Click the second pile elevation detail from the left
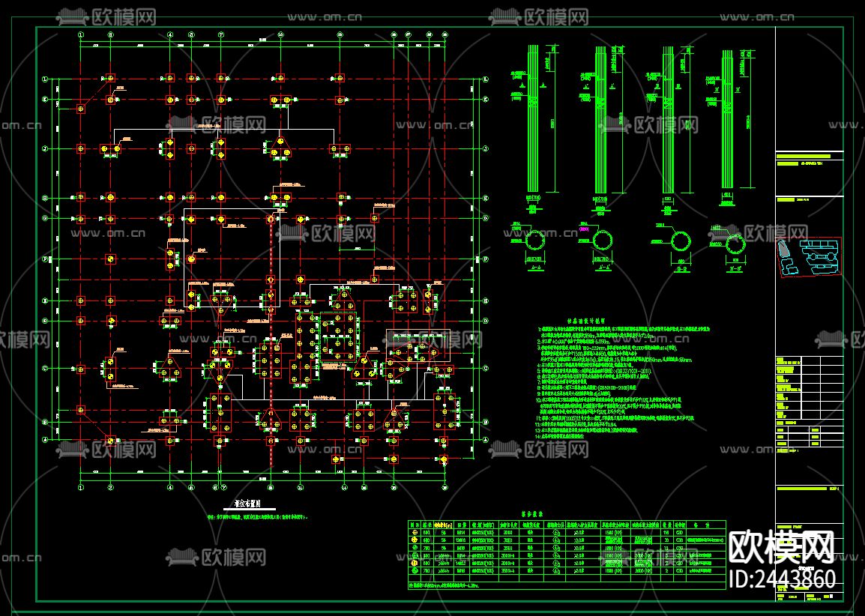The height and width of the screenshot is (616, 865). (601, 120)
